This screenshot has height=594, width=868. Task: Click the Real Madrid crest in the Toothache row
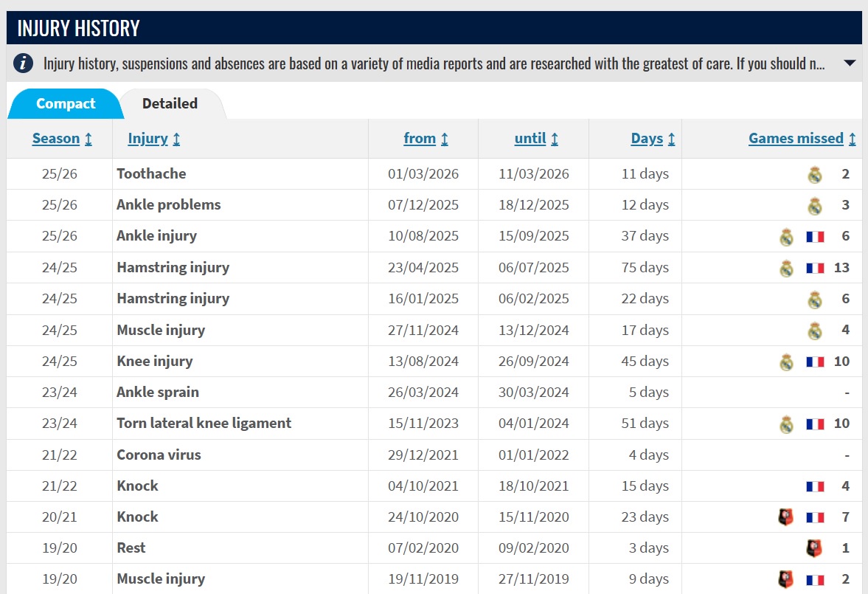814,175
